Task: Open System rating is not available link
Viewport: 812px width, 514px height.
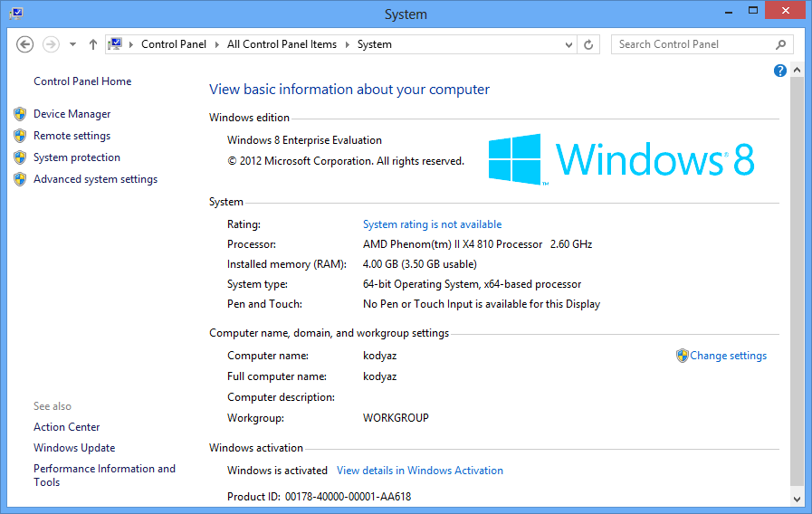Action: click(x=432, y=224)
